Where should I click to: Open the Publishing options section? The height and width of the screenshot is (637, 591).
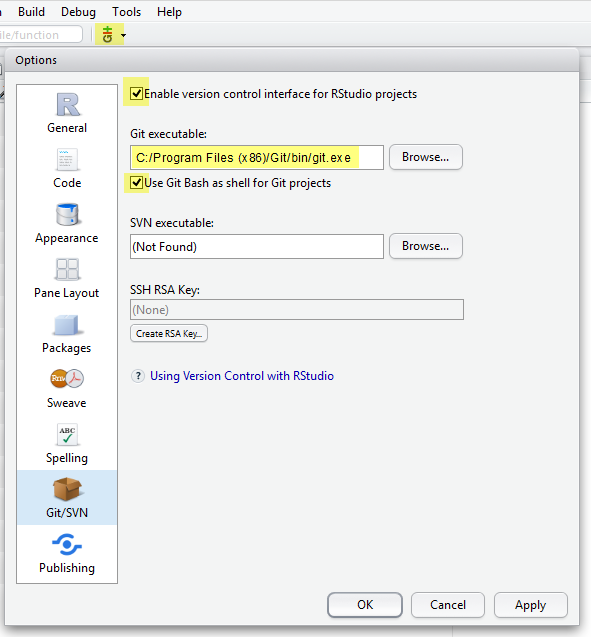67,553
